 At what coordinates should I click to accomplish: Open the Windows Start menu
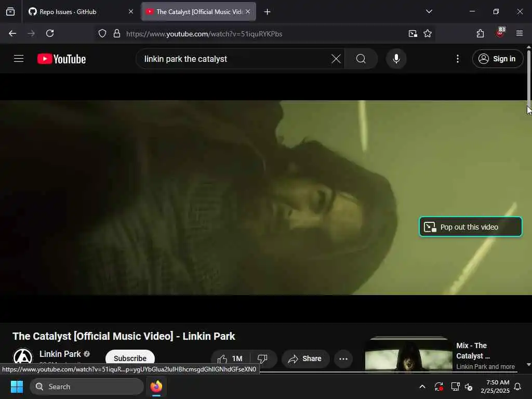point(17,387)
